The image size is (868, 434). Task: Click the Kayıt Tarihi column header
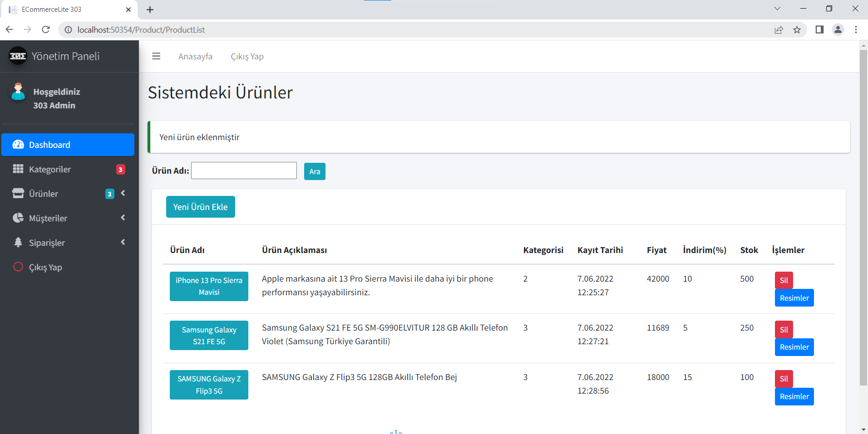pyautogui.click(x=600, y=250)
